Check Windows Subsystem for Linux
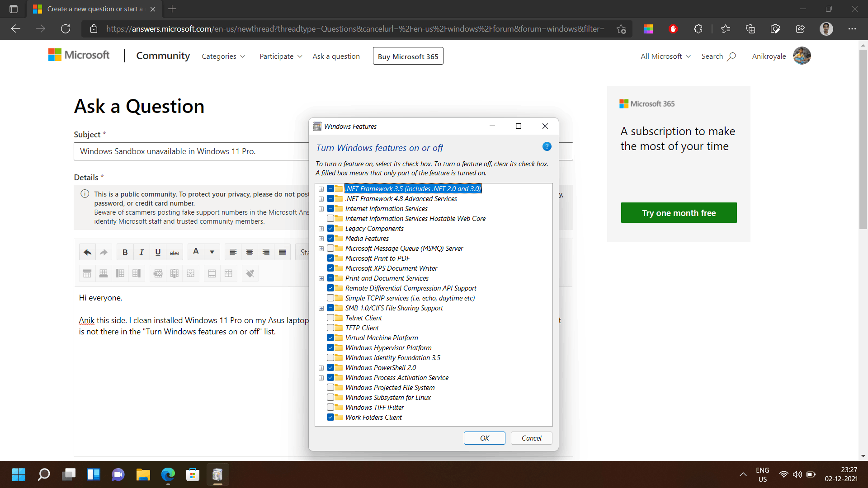This screenshot has height=488, width=868. pyautogui.click(x=330, y=398)
